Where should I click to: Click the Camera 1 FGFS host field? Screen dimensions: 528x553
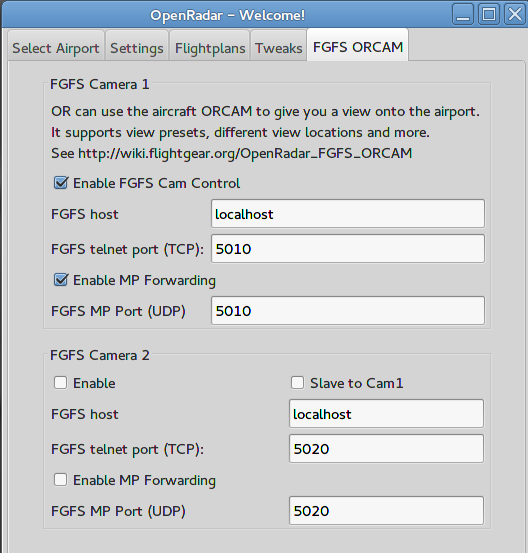(x=348, y=214)
